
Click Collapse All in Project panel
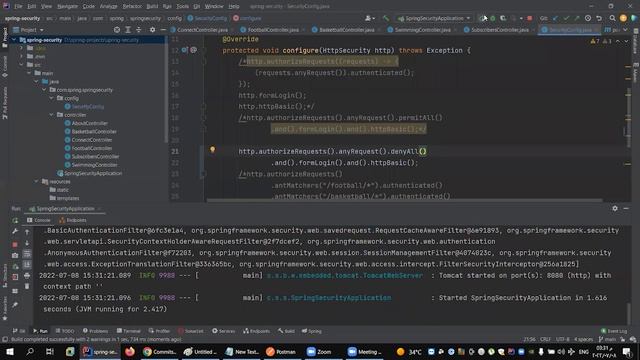coord(139,30)
